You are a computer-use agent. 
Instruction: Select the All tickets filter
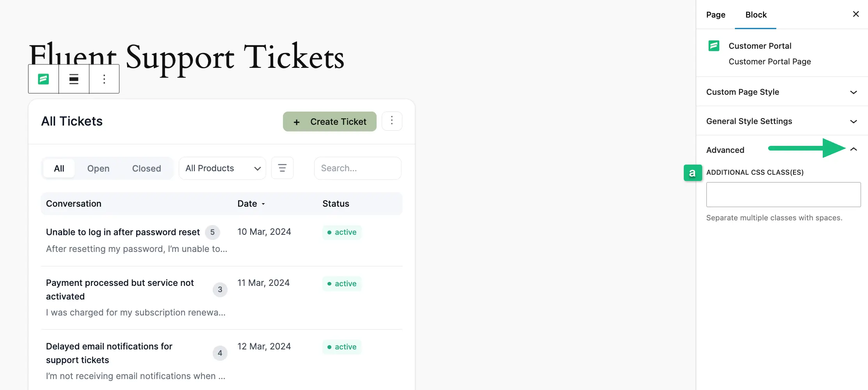point(59,168)
